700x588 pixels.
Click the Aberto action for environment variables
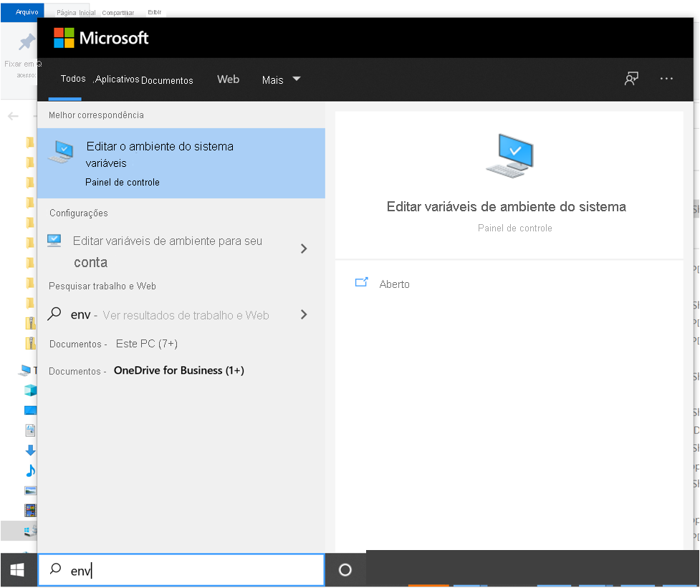tap(393, 284)
